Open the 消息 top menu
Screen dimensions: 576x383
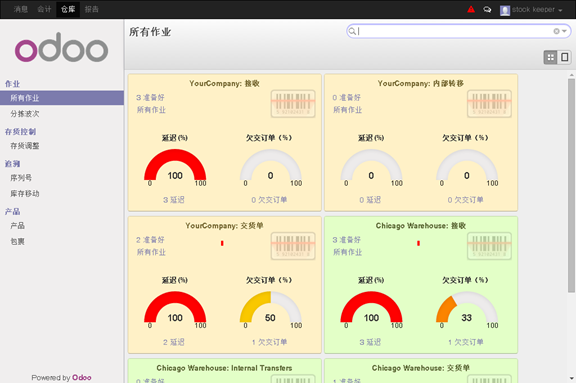pyautogui.click(x=21, y=9)
